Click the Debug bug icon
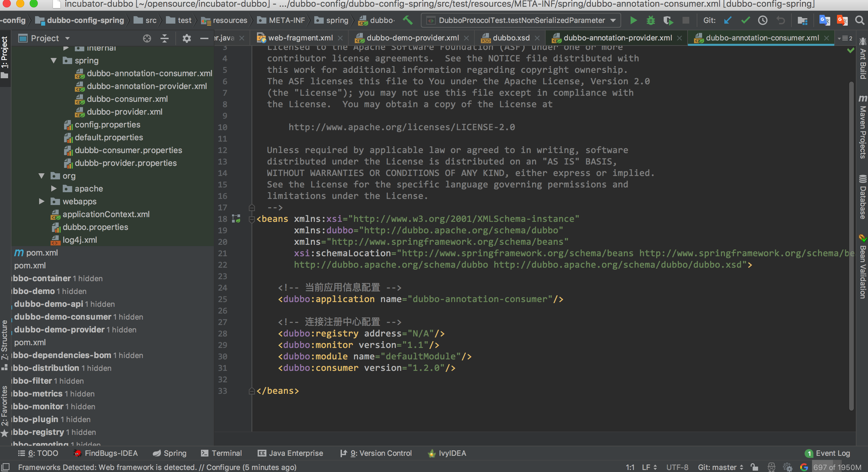Screen dimensions: 868x472 tap(650, 21)
